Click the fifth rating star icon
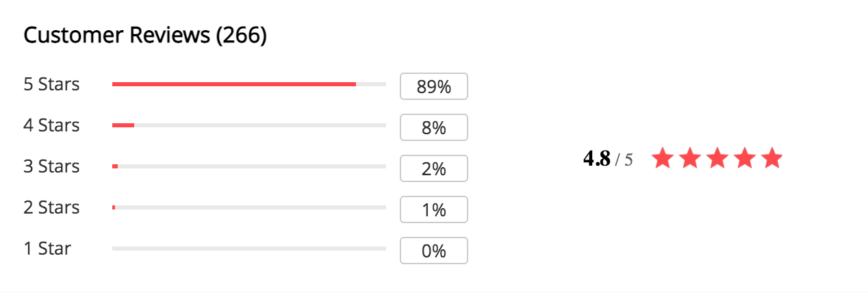The height and width of the screenshot is (293, 868). 771,158
